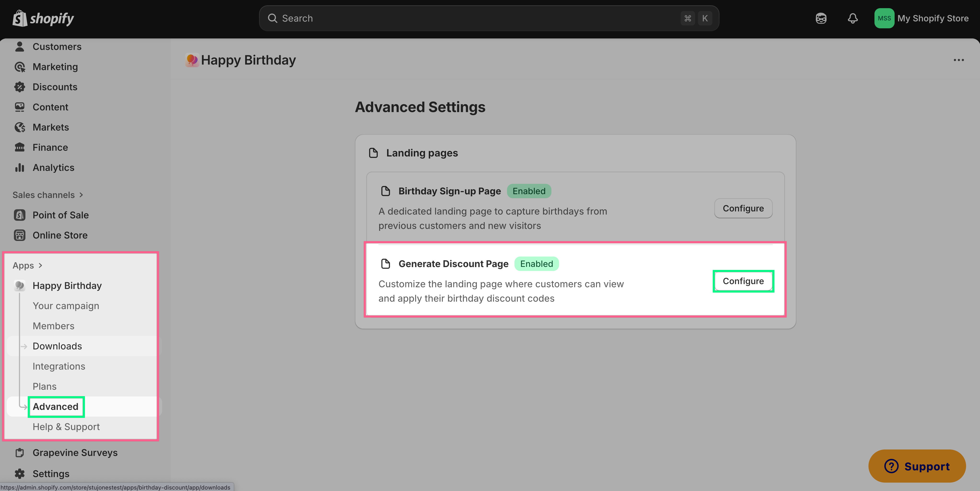Configure the Generate Discount Page

coord(743,281)
